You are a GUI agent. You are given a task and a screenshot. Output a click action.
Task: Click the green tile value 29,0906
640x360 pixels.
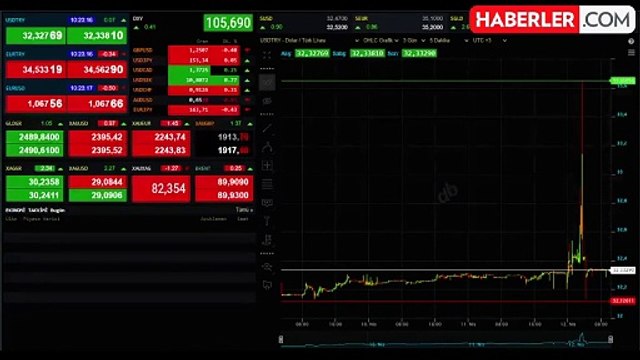(x=98, y=195)
